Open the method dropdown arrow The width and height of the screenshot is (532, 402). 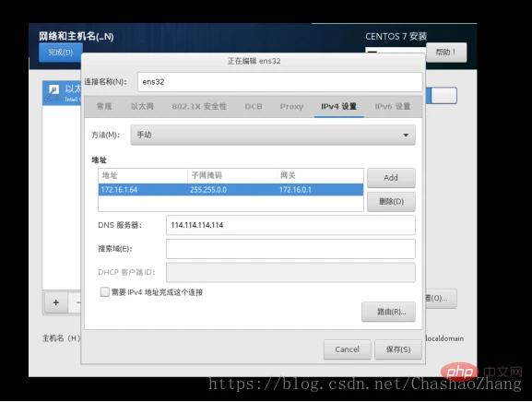point(406,135)
